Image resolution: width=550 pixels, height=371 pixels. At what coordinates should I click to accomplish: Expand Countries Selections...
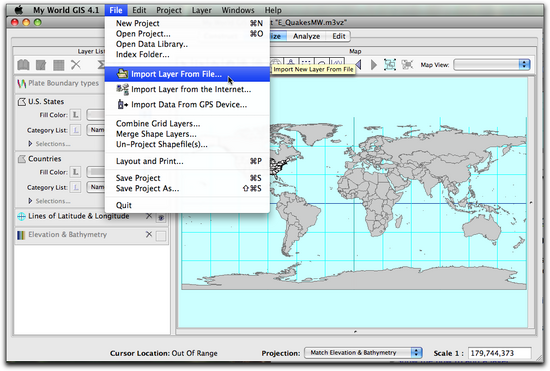click(x=30, y=201)
